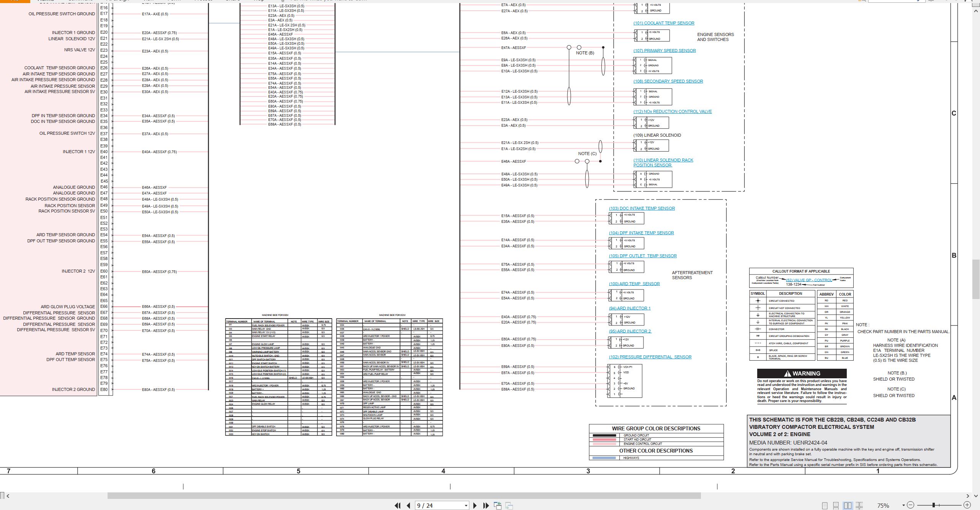Open the (103) DOC INTAKE TEMP SENSOR link
980x510 pixels.
tap(642, 208)
